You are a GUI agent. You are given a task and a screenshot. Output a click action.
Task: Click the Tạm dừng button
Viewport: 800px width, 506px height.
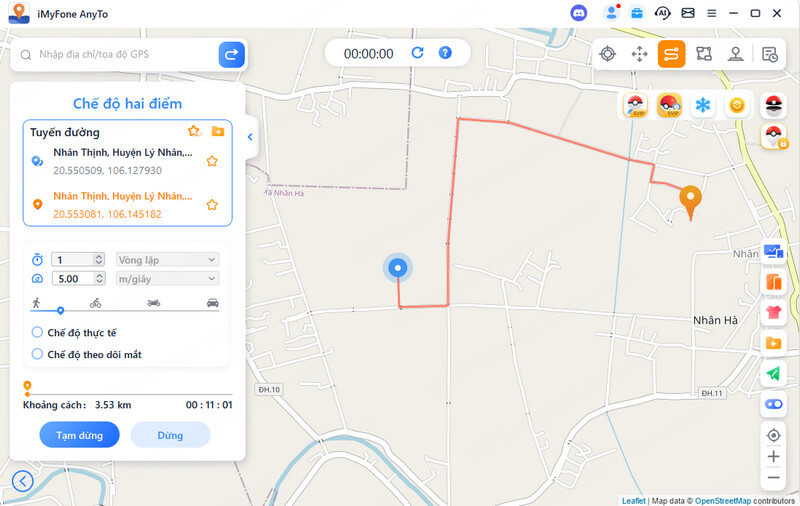pyautogui.click(x=80, y=435)
